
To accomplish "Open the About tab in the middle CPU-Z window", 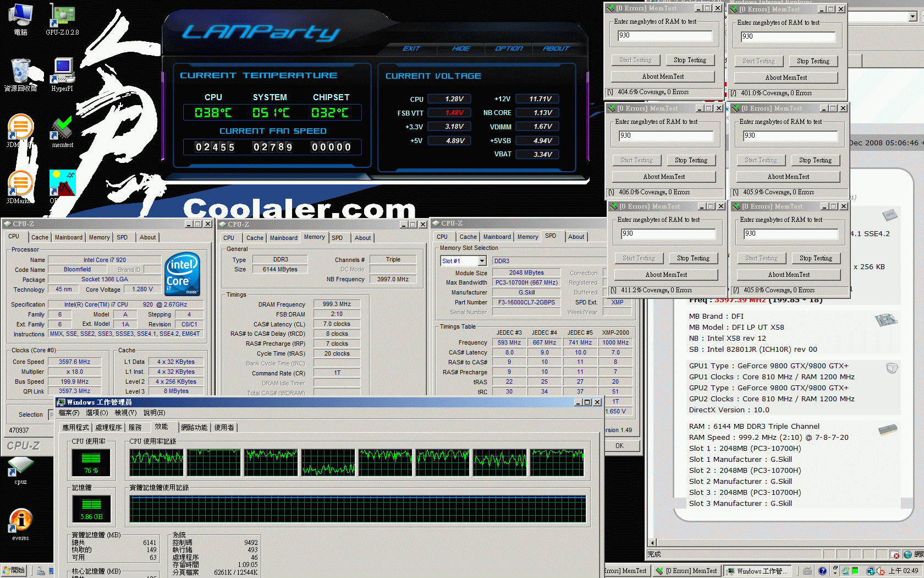I will [362, 238].
